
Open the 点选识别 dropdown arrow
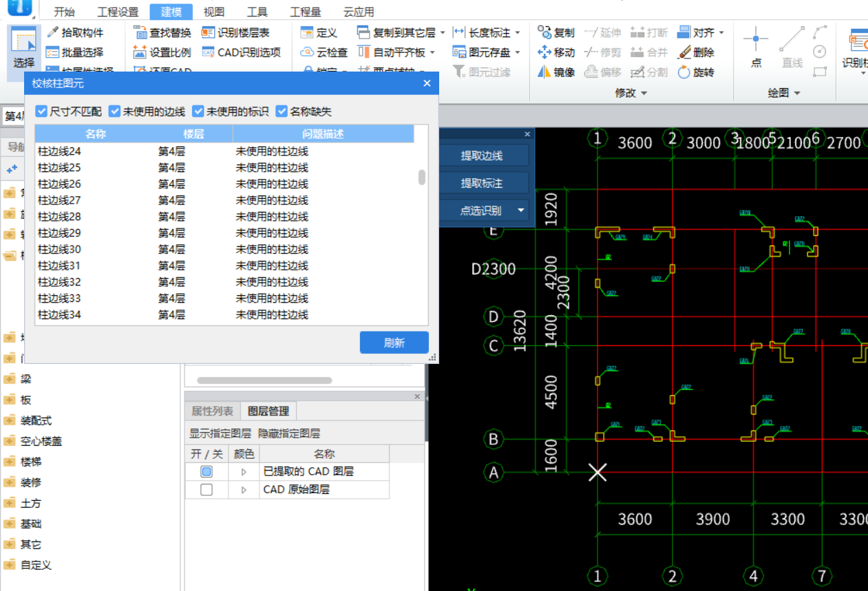tap(521, 211)
